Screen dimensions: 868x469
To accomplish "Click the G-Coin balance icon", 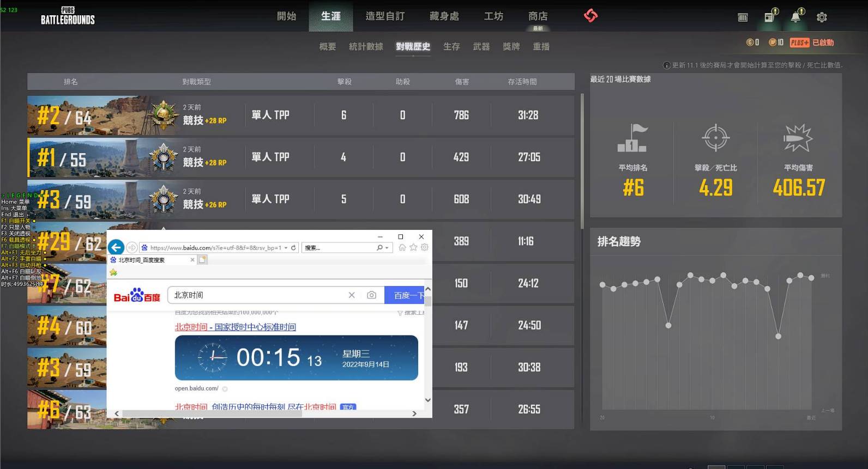I will coord(750,42).
